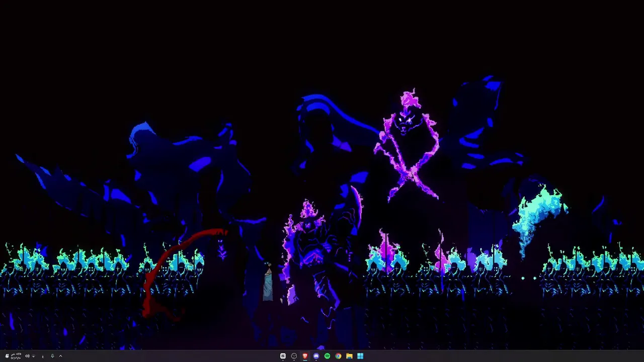Open the clock and date panel

coord(16,356)
